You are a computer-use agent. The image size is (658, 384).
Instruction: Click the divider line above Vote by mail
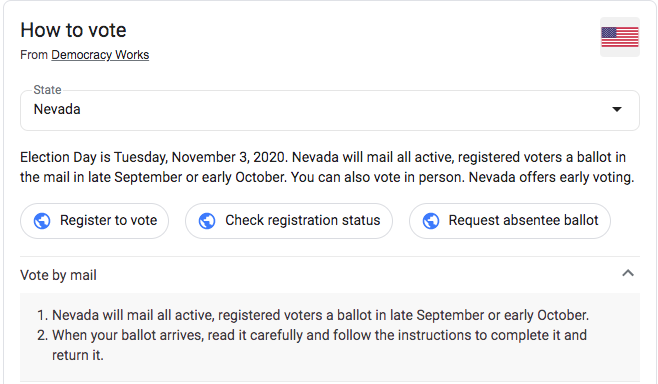click(x=330, y=256)
